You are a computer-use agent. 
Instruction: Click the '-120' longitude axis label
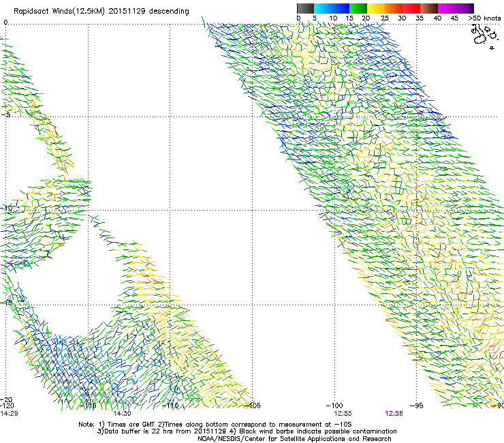(7, 406)
